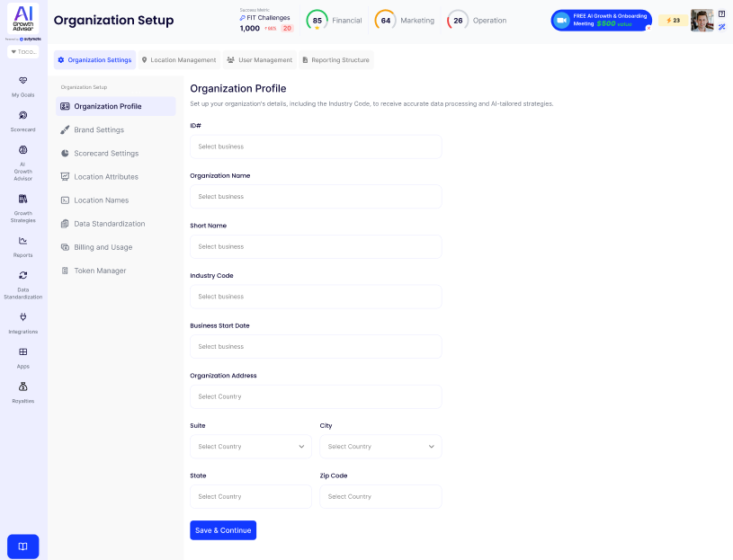Select Billing and Usage in settings menu

[x=103, y=247]
